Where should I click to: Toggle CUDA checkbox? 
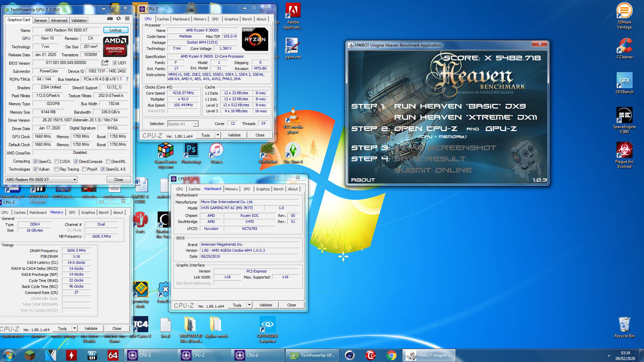(x=57, y=162)
